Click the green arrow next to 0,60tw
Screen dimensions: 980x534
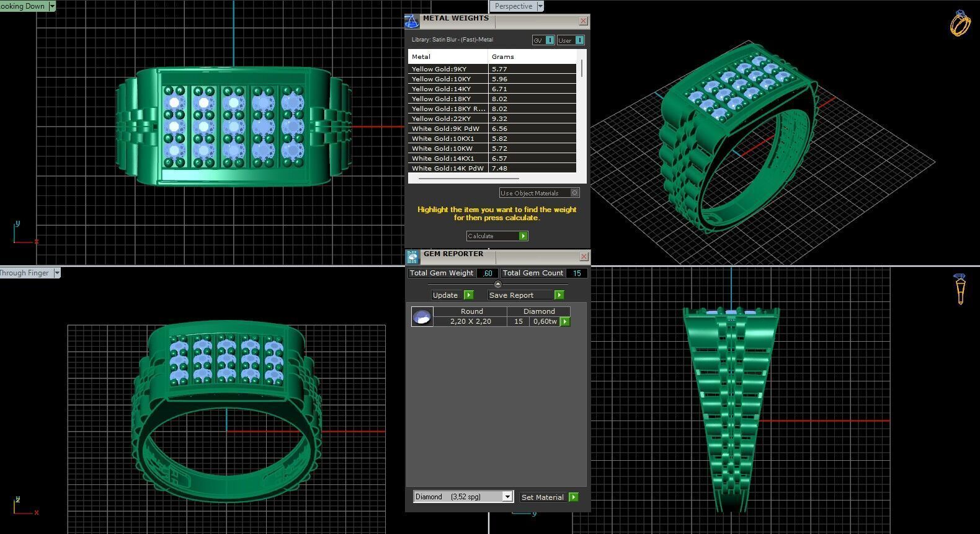[x=565, y=322]
